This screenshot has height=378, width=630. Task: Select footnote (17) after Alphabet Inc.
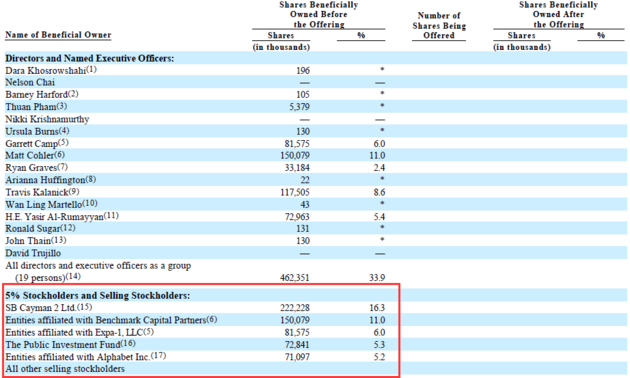click(158, 356)
